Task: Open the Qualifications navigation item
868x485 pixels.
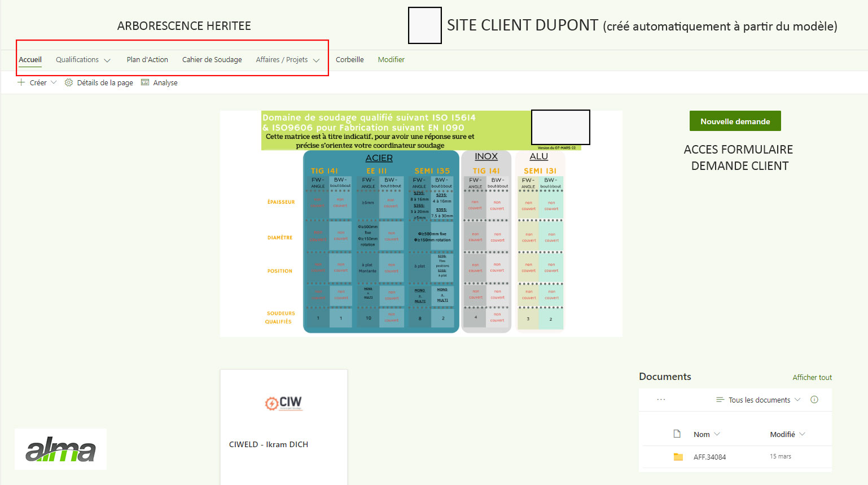Action: [77, 60]
